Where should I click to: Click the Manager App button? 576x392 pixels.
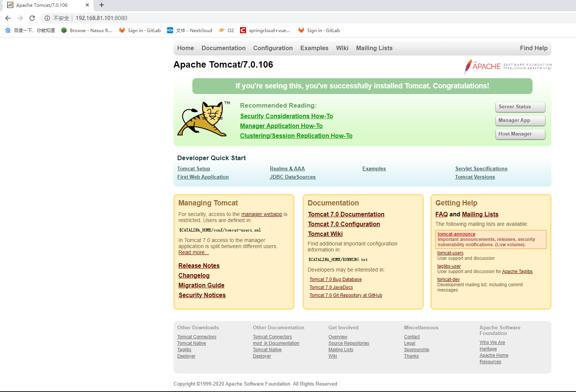[x=520, y=120]
